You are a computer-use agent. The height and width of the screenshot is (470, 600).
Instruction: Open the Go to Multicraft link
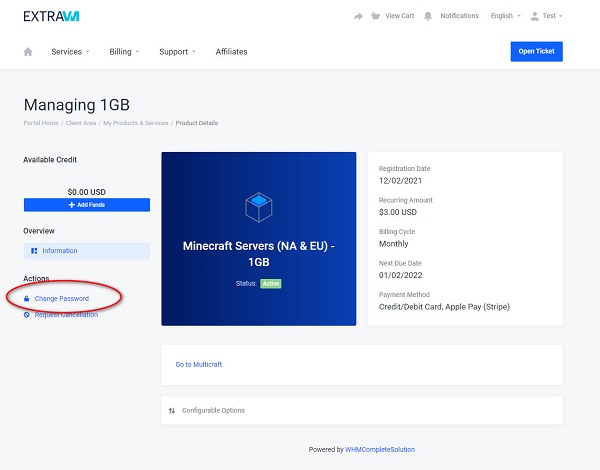click(199, 364)
